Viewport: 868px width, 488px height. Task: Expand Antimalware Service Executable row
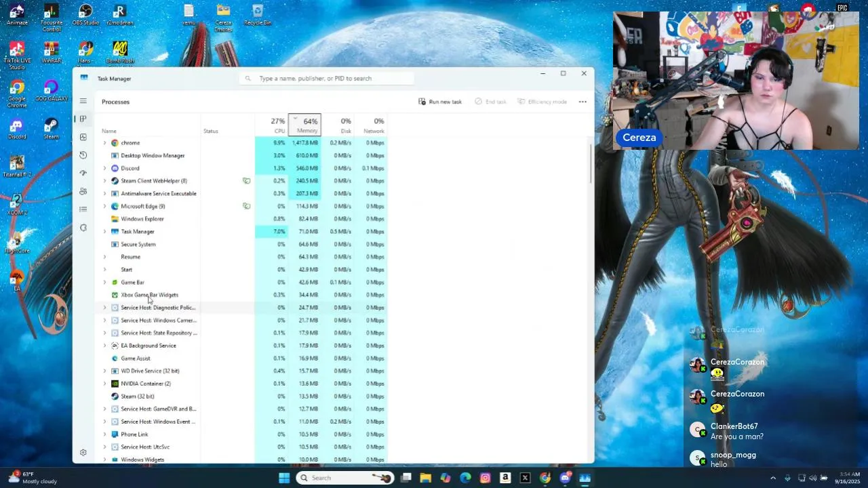click(x=104, y=194)
